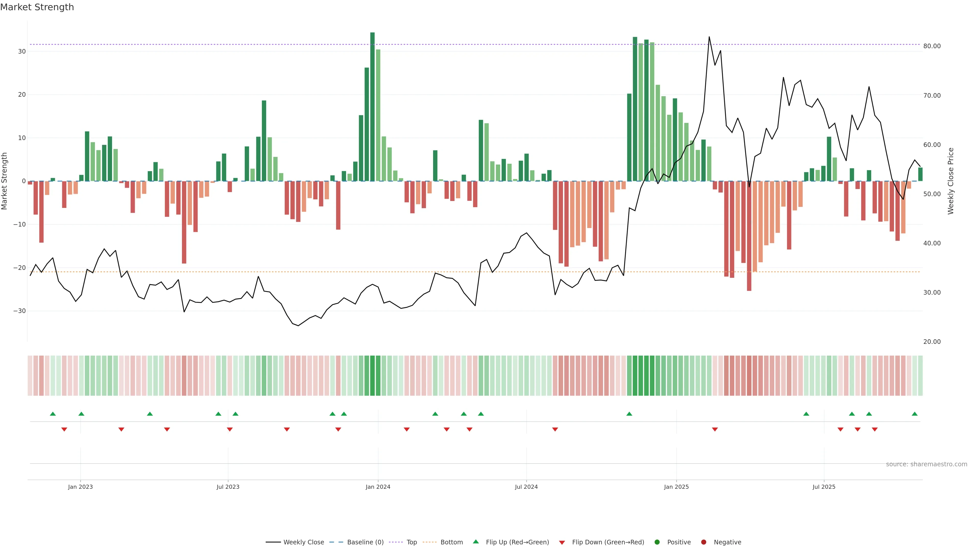Click the flip-down marker just after Jan 2025
Image resolution: width=980 pixels, height=551 pixels.
pos(715,429)
